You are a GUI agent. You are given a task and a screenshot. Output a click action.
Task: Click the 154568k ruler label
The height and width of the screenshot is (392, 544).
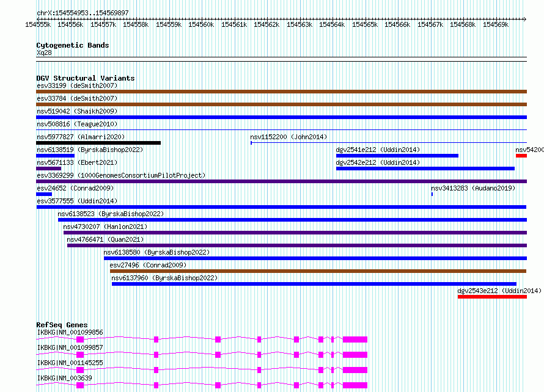click(463, 24)
